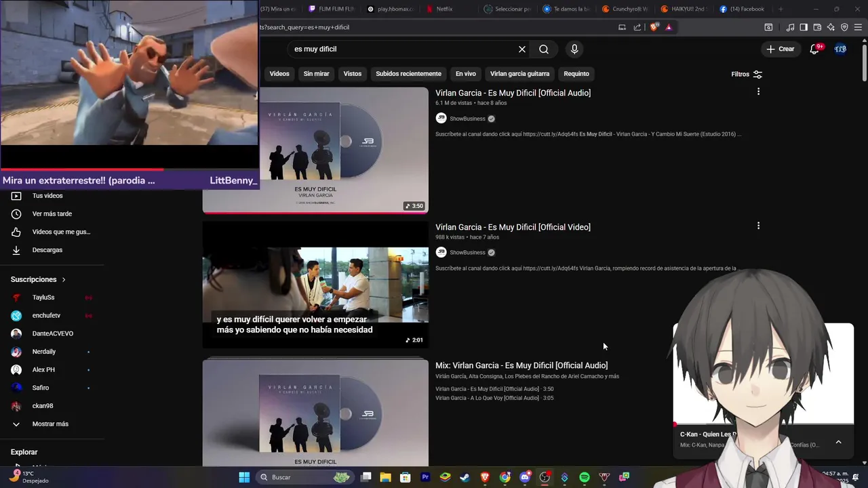Click the ShowBusiness avatar on Official Audio
868x488 pixels.
tap(441, 118)
